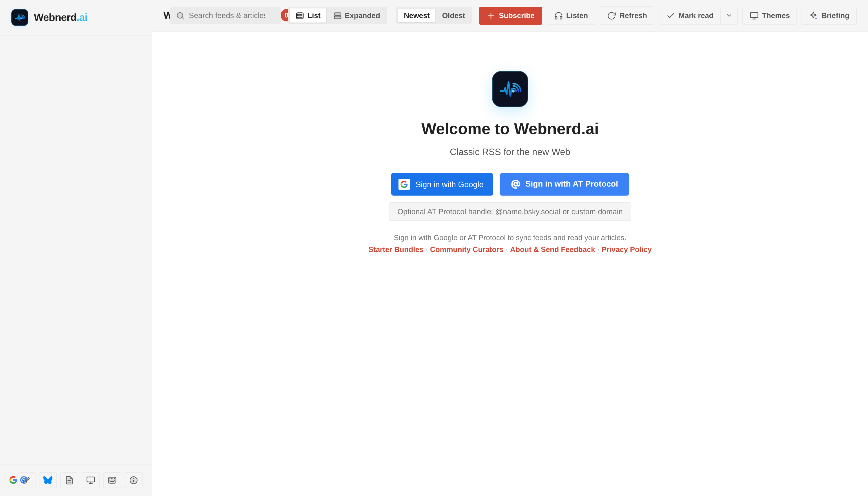Click the 'Welcome to Webnerd.ai' heading
Viewport: 868px width, 496px height.
[x=510, y=129]
